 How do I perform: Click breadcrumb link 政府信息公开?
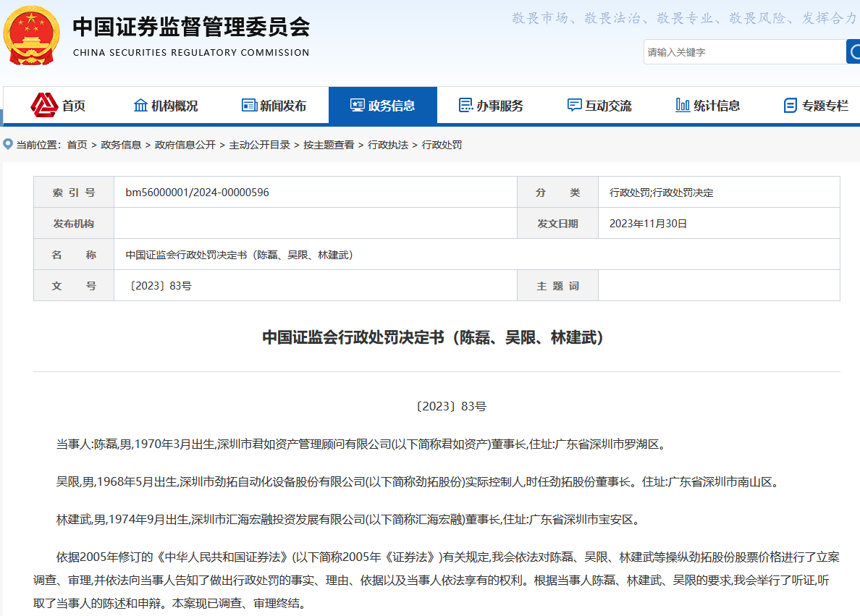point(185,145)
